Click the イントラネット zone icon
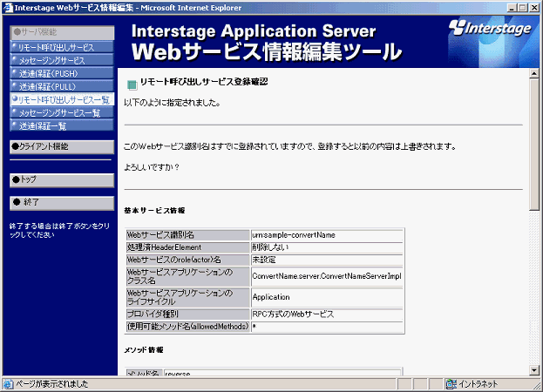 tap(451, 383)
